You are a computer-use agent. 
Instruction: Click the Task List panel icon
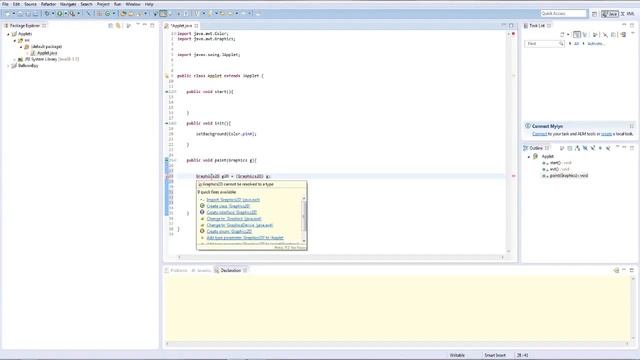(x=526, y=26)
